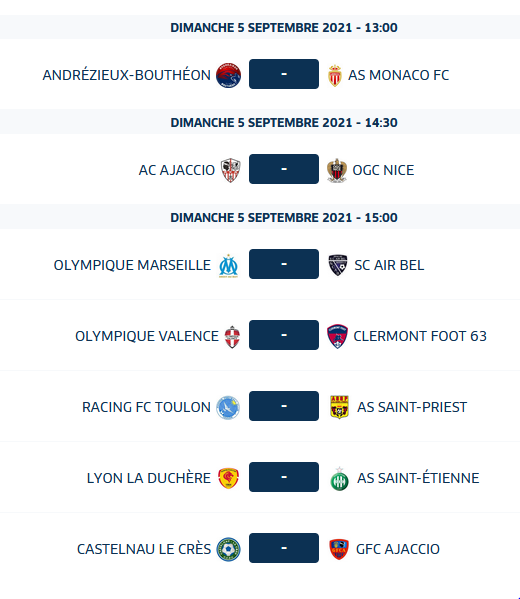
Task: Follow the Clermont Foot 63 name link
Action: (x=420, y=336)
